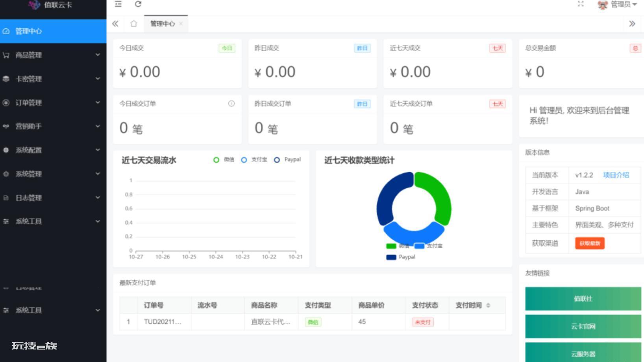This screenshot has height=362, width=644.
Task: Click the refresh icon in top bar
Action: pos(138,4)
